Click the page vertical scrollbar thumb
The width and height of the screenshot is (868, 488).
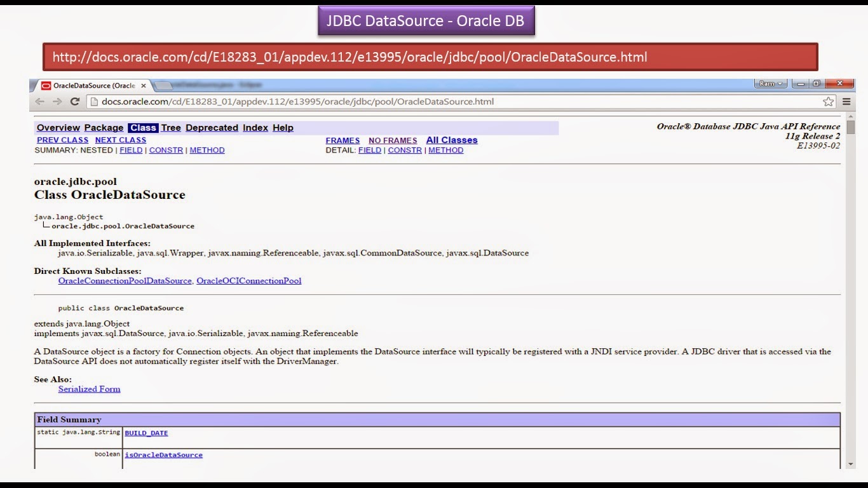tap(851, 127)
